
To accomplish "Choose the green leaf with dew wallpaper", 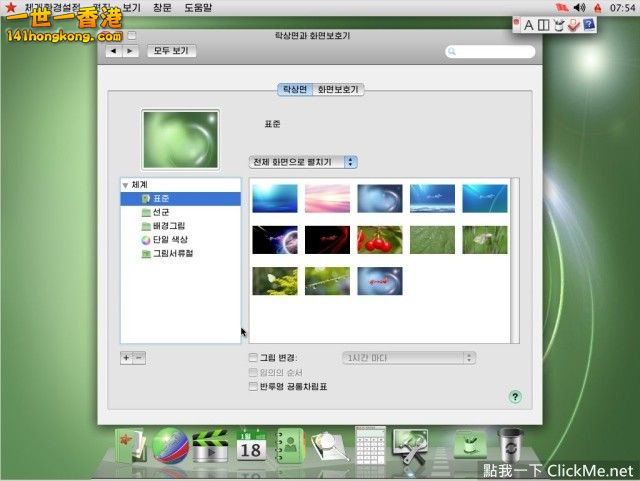I will [x=432, y=240].
